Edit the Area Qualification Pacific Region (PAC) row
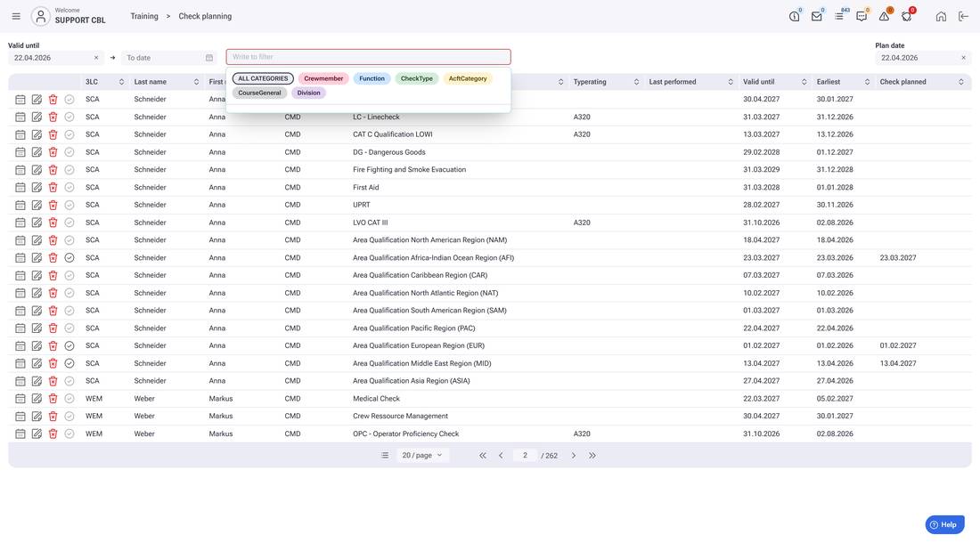Viewport: 980px width, 551px height. 37,328
